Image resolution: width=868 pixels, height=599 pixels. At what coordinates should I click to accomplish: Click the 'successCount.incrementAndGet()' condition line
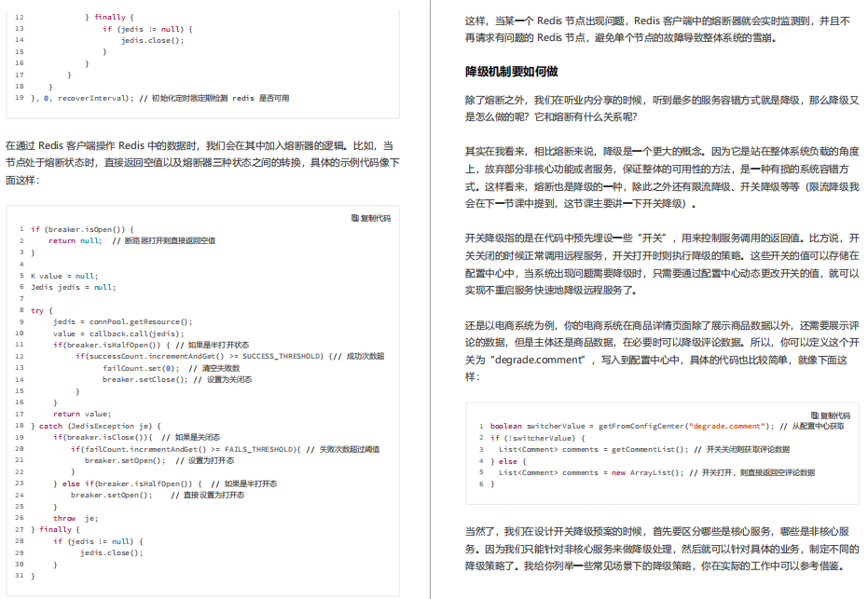(x=229, y=356)
